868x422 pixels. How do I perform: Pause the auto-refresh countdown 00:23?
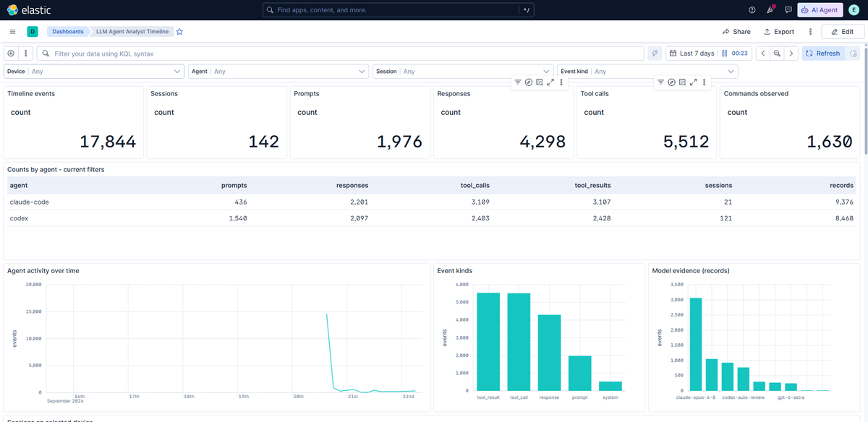tap(736, 53)
